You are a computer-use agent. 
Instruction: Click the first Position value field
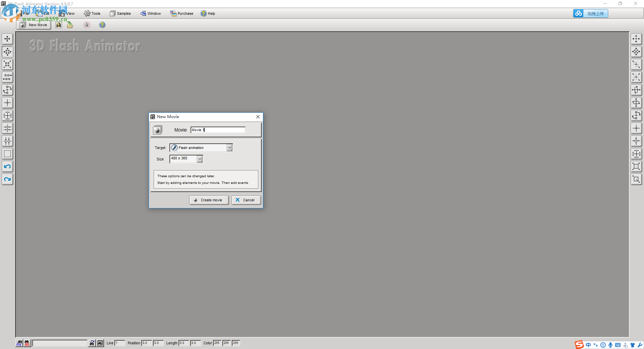tap(147, 343)
